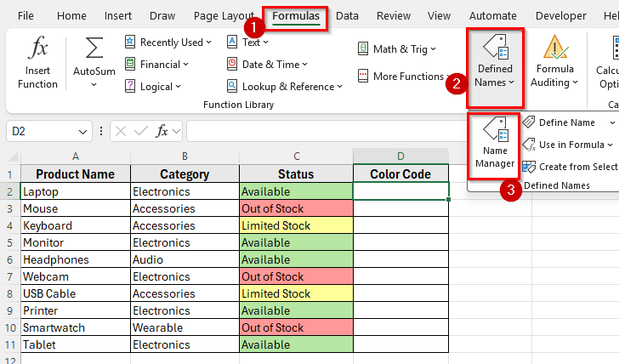Click the select-all corner triangle of the sheet
This screenshot has width=619, height=364.
point(13,157)
